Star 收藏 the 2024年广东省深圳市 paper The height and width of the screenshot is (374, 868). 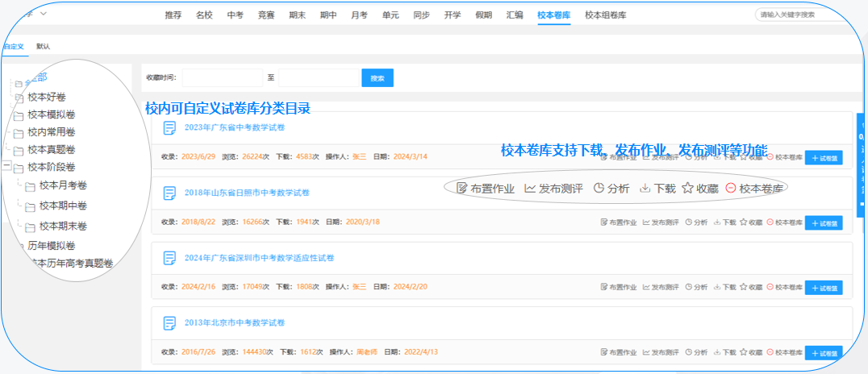pyautogui.click(x=751, y=287)
